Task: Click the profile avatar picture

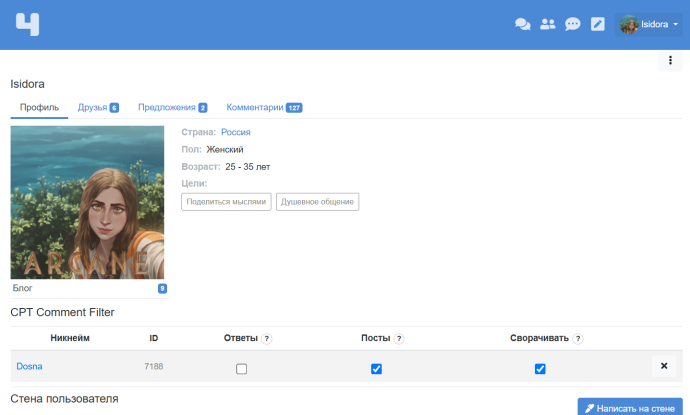Action: [87, 202]
